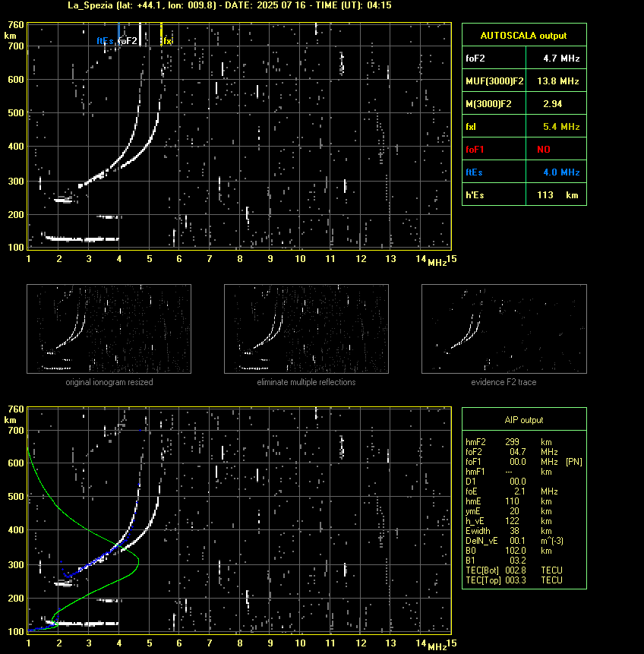Select the 'AUTOSCALA output' table header
The image size is (644, 654).
[523, 36]
